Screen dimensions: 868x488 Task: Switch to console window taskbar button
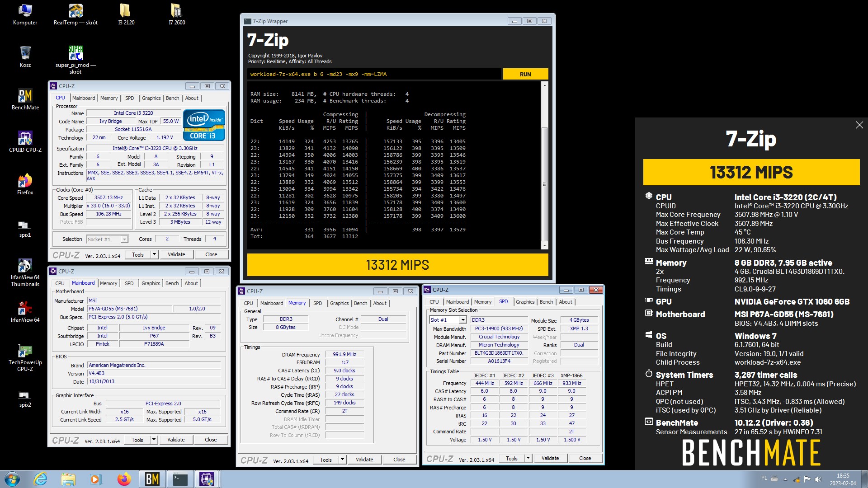coord(180,479)
